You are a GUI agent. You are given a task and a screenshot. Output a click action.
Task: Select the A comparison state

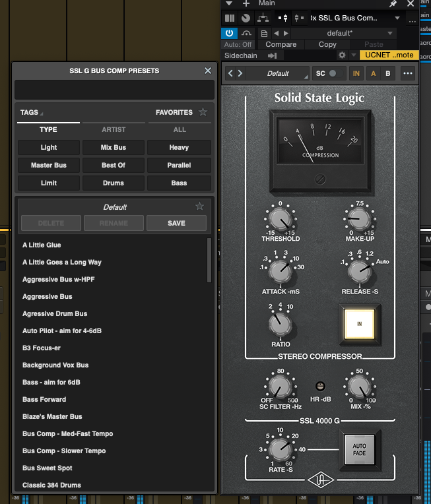point(373,73)
